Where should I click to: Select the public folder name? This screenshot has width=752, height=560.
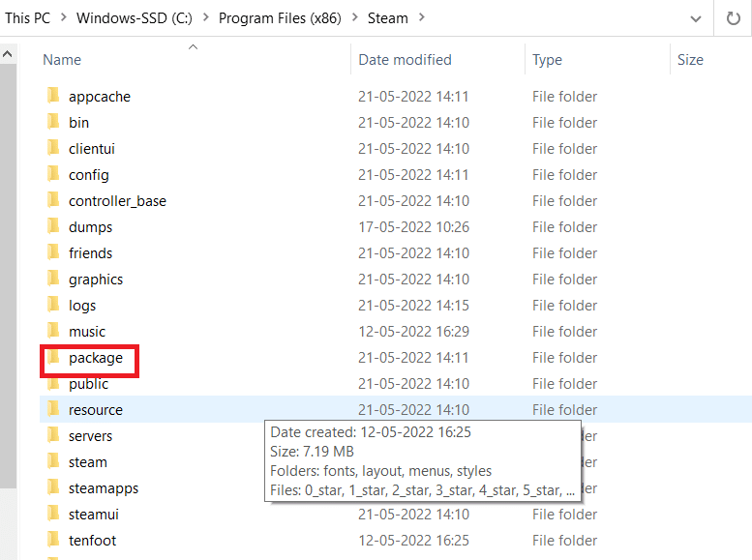[88, 384]
